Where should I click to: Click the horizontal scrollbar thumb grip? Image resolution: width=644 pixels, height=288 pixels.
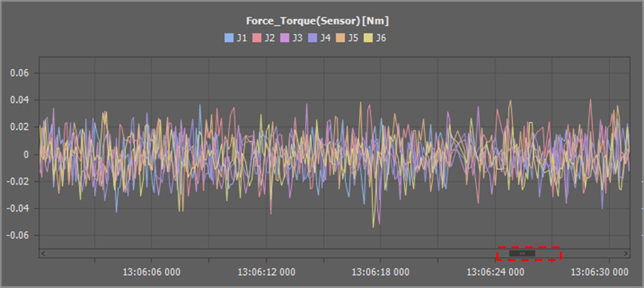click(522, 254)
